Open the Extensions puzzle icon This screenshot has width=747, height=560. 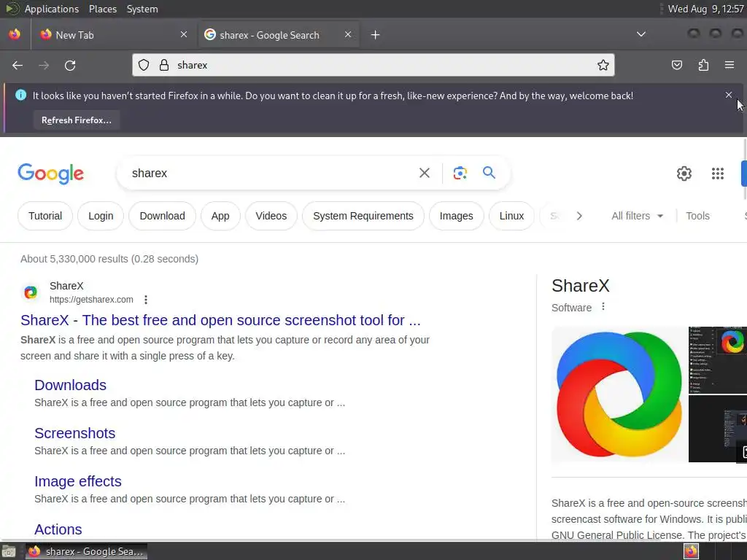point(703,65)
